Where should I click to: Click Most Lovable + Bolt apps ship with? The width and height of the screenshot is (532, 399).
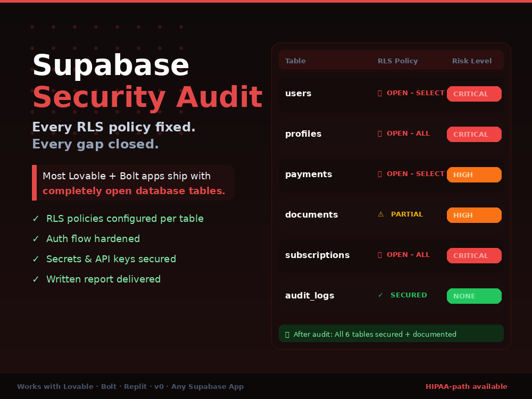click(127, 176)
